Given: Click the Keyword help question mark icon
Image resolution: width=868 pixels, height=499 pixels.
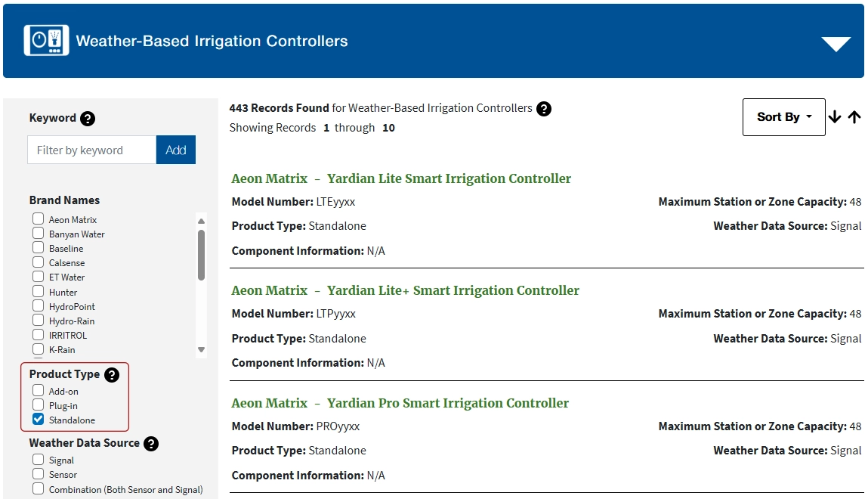Looking at the screenshot, I should pyautogui.click(x=88, y=119).
